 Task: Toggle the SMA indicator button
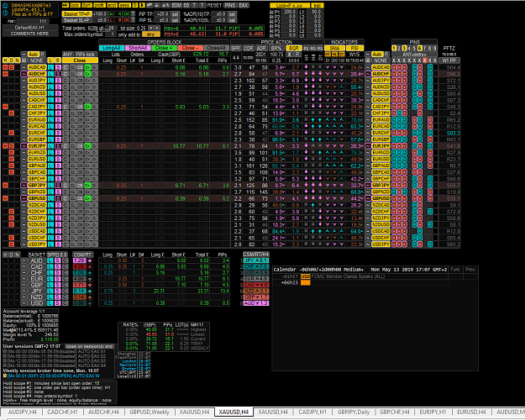click(x=334, y=48)
